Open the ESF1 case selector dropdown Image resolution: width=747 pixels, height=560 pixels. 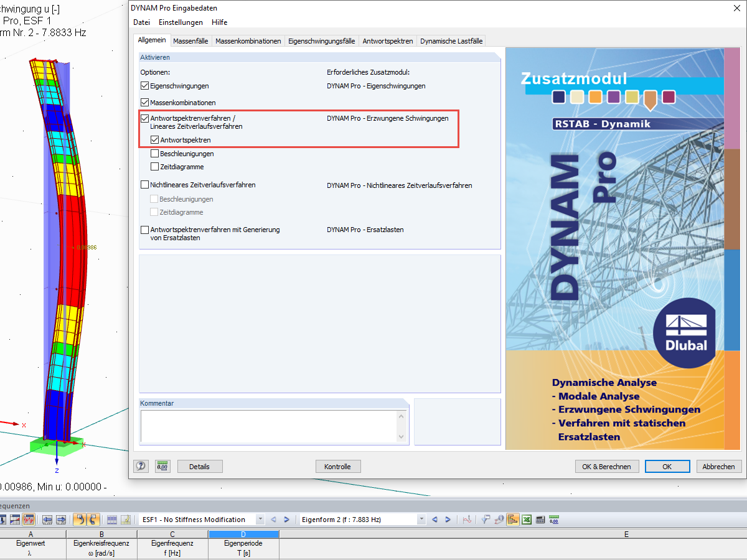260,519
